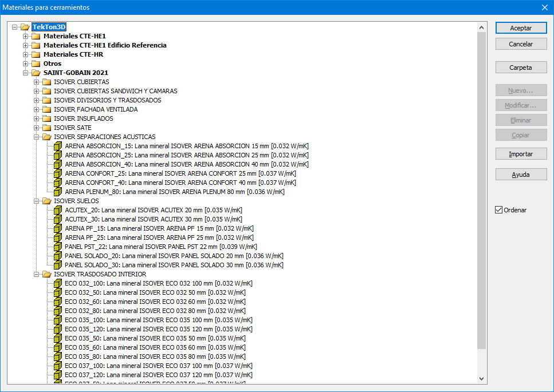
Task: Uncheck the Ordenar checkbox
Action: tap(498, 210)
